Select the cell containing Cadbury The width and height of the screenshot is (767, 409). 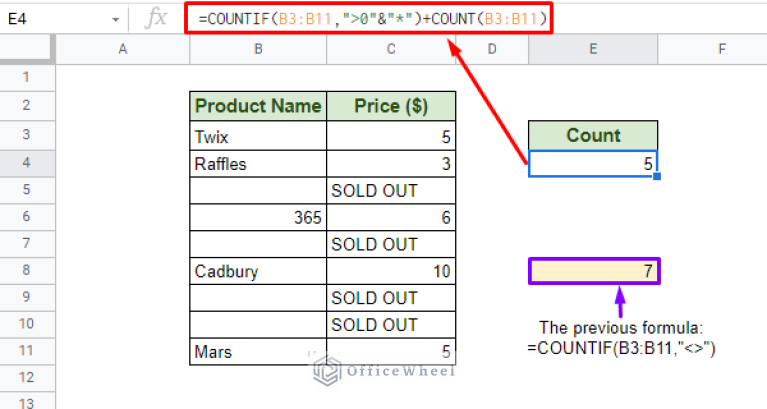point(258,271)
